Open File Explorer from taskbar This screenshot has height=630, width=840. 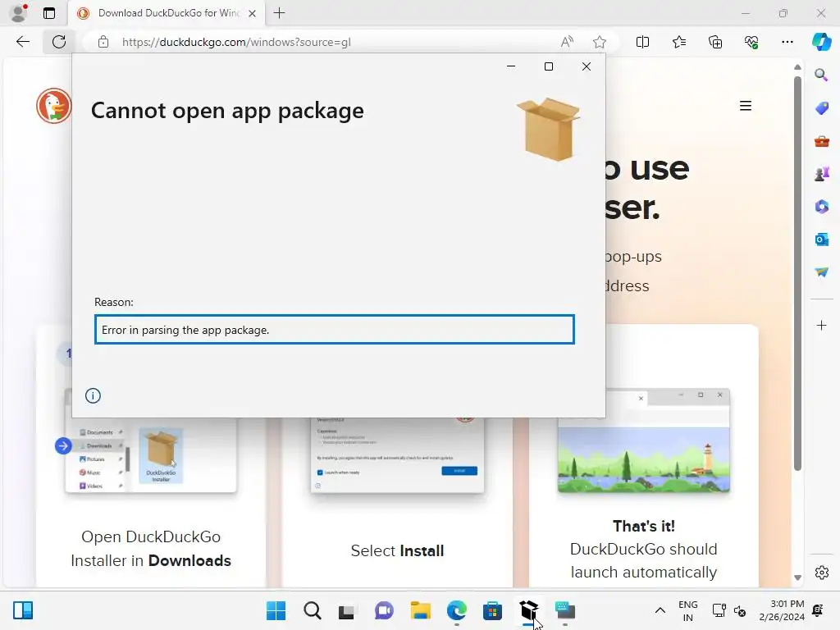421,610
